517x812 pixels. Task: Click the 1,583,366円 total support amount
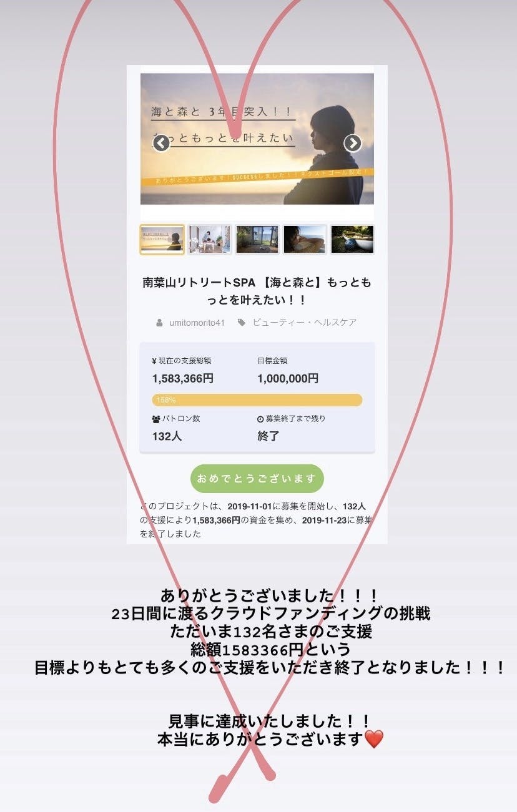[x=183, y=378]
